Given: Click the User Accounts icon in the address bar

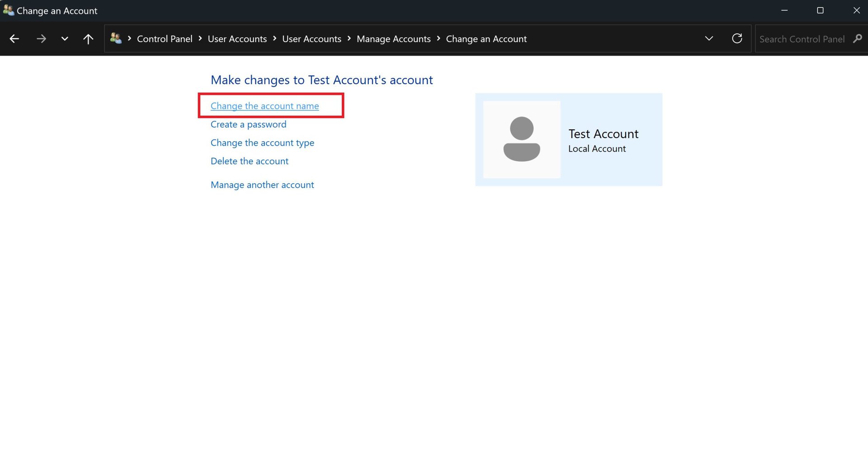Looking at the screenshot, I should [x=116, y=38].
